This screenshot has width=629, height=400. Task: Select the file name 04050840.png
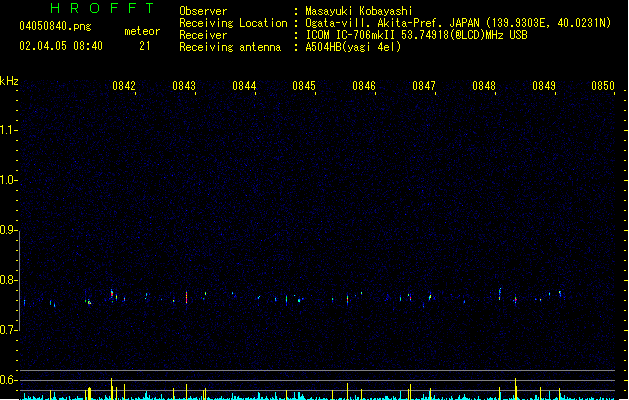point(55,26)
